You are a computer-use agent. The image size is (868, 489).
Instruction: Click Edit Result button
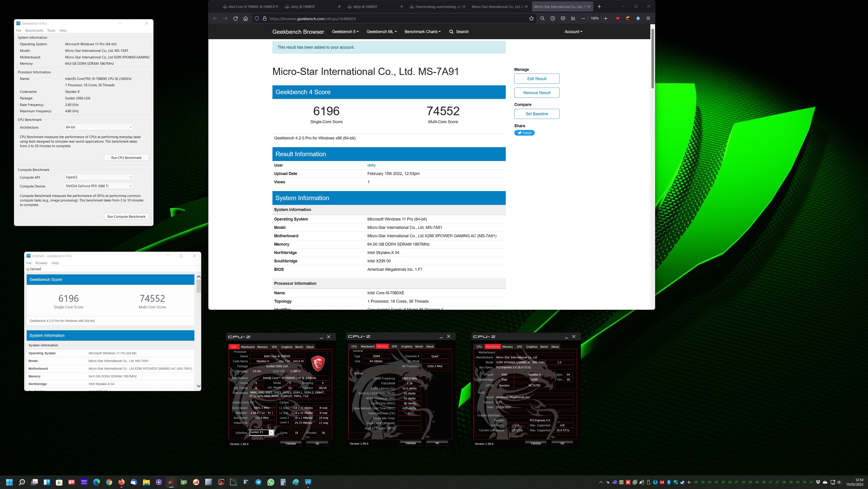click(537, 79)
